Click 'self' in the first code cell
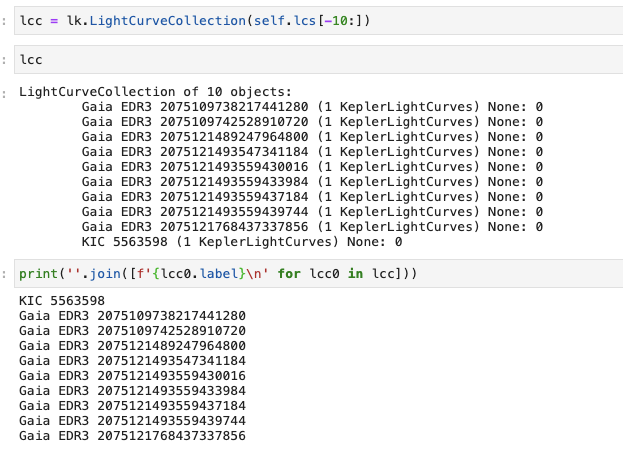The width and height of the screenshot is (623, 449). coord(269,21)
